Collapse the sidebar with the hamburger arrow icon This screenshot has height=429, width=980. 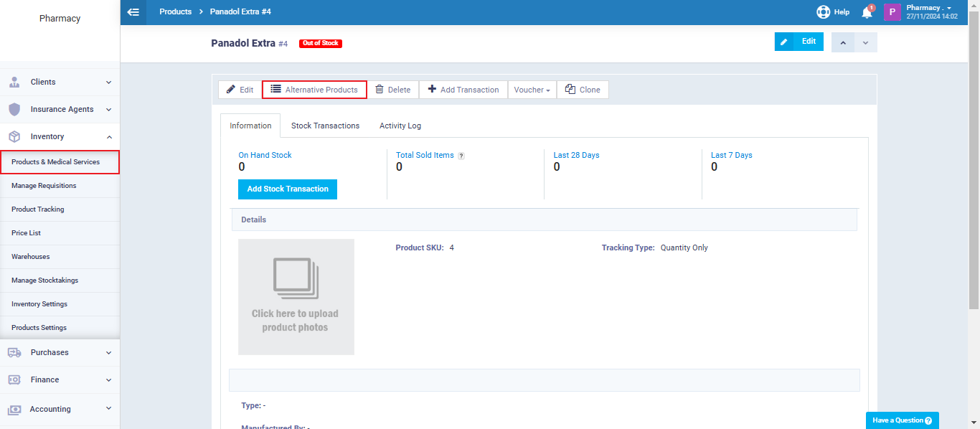pyautogui.click(x=133, y=12)
